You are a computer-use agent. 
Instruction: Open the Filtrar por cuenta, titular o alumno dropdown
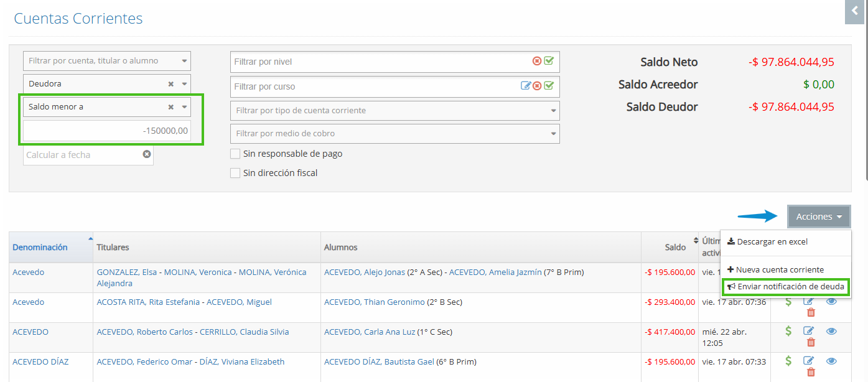[106, 61]
